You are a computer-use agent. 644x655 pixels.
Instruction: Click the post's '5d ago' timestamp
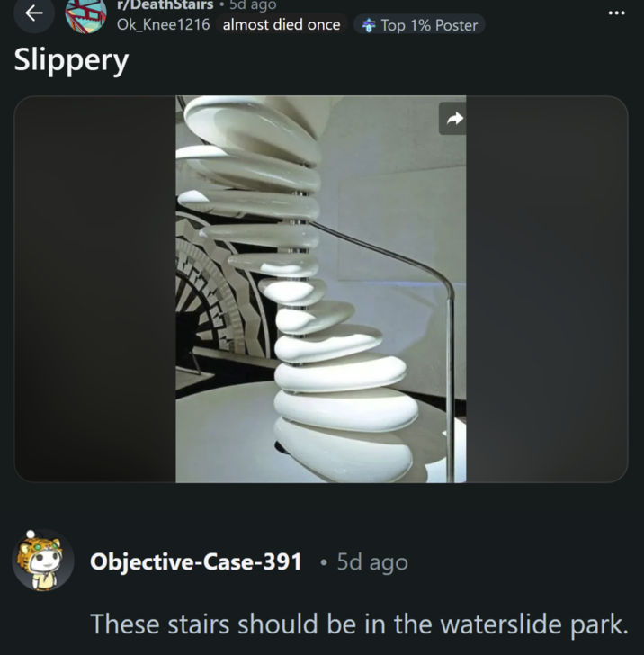pos(253,5)
